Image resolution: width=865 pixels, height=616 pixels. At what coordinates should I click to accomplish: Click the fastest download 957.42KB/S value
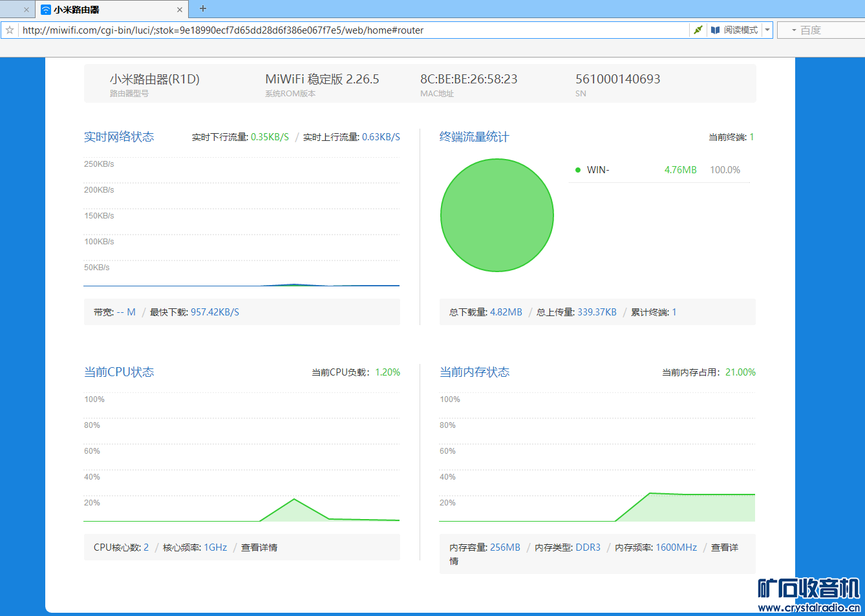[x=215, y=312]
